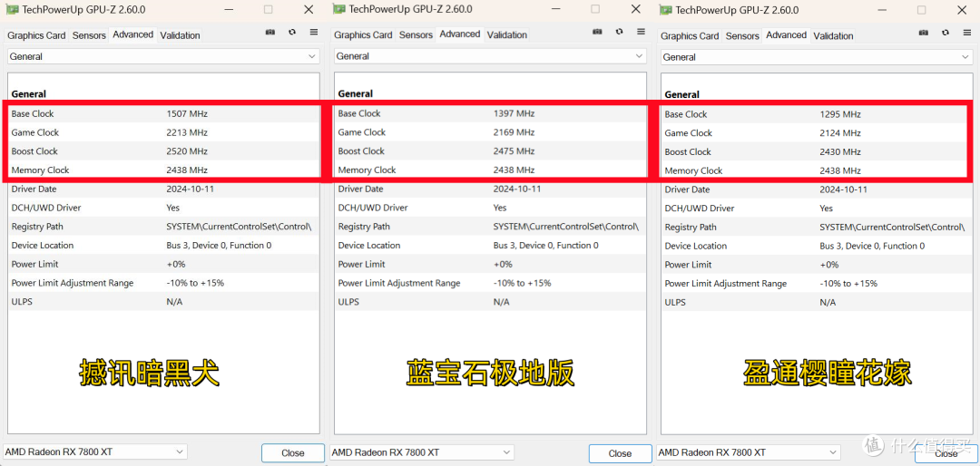
Task: Expand General dropdown in right window
Action: tap(817, 57)
